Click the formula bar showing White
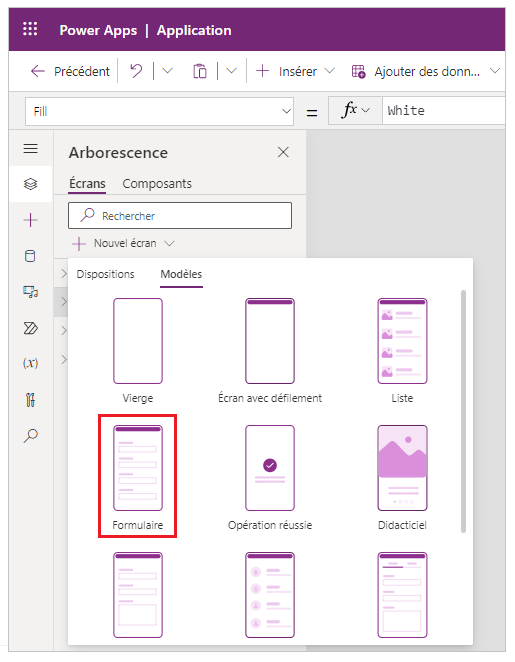 pos(443,111)
